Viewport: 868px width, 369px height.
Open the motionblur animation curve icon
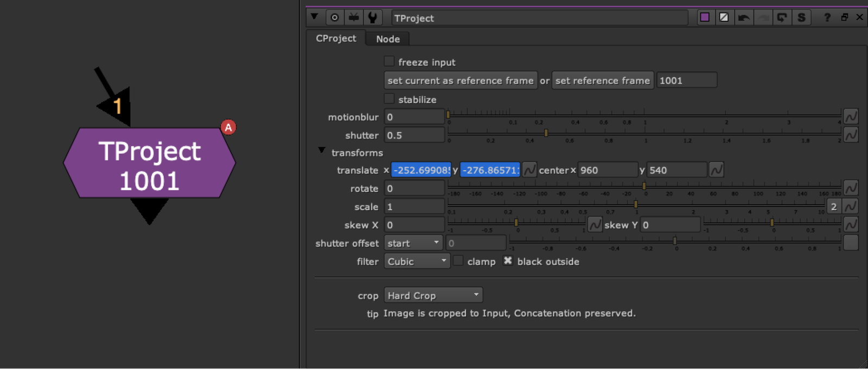[851, 116]
